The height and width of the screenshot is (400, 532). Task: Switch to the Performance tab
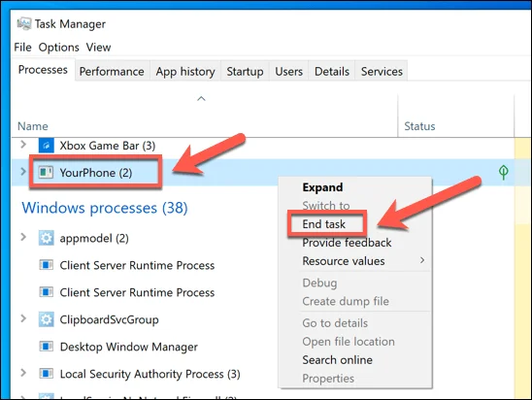(x=112, y=71)
